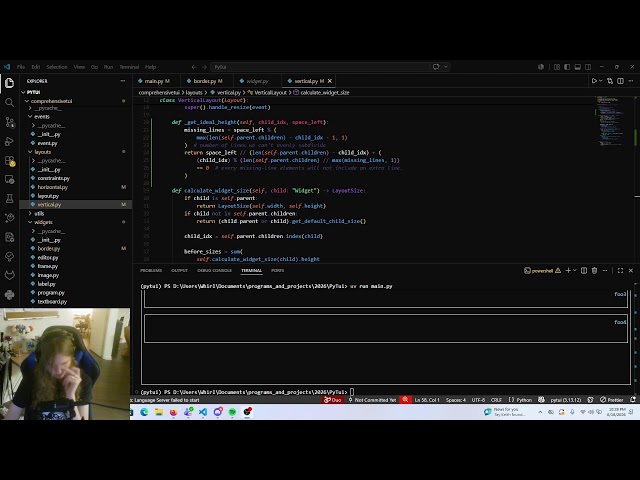Open the File menu
The width and height of the screenshot is (640, 480).
pos(21,67)
